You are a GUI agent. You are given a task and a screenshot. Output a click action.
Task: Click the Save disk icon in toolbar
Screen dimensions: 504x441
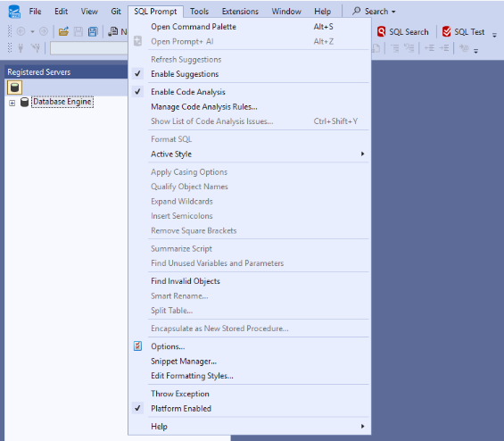tap(78, 31)
